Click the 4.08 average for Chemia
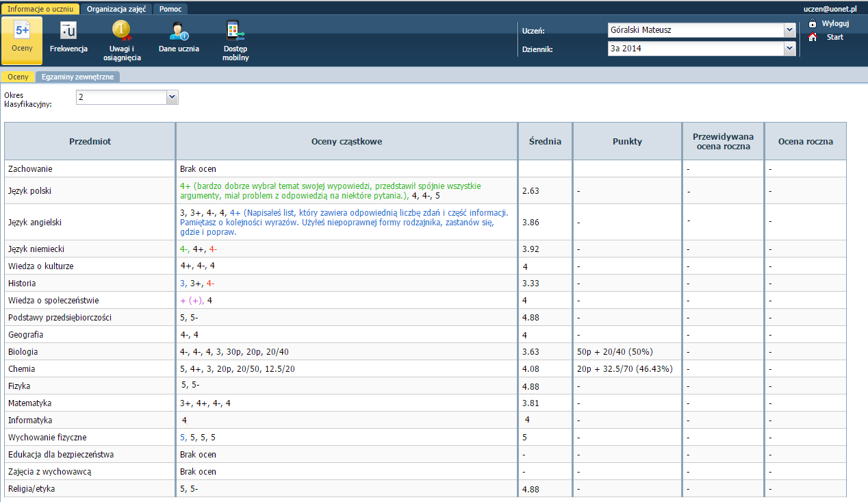Viewport: 868px width, 502px height. [531, 369]
